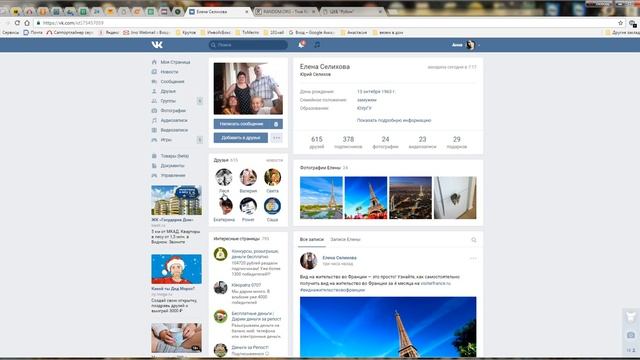
Task: Open Лиса friend avatar
Action: (x=224, y=177)
